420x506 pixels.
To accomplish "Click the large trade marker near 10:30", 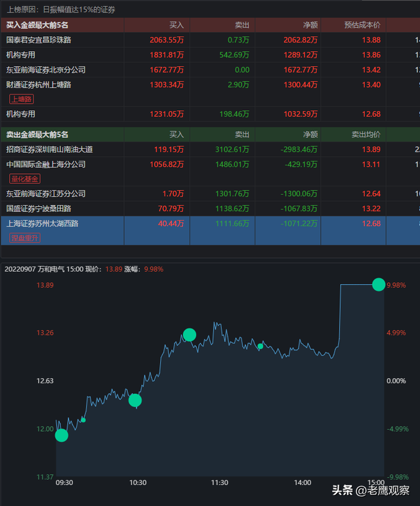I will (135, 400).
